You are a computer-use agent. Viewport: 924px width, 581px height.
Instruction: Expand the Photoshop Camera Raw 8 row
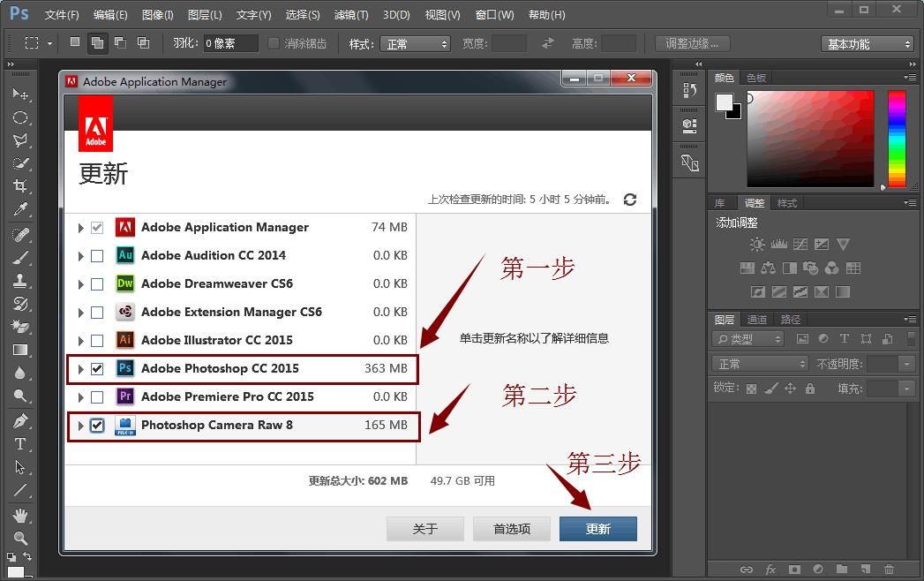click(x=80, y=426)
